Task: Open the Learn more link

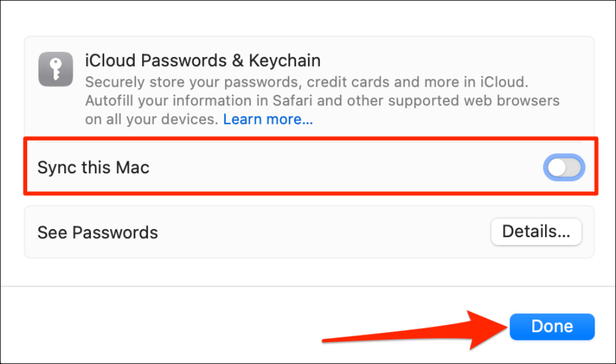Action: click(x=268, y=119)
